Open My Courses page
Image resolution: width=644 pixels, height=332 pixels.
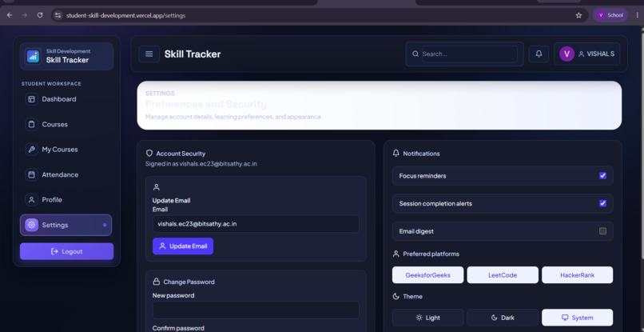(x=66, y=150)
